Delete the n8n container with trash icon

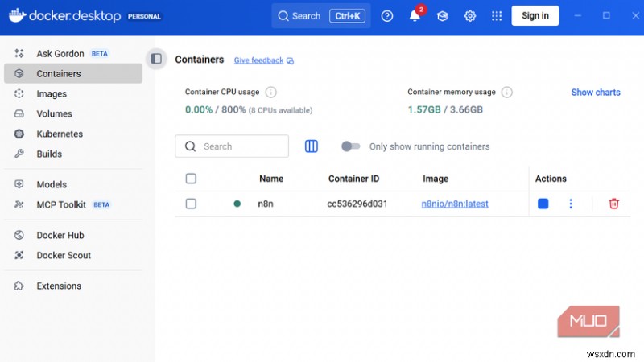613,204
